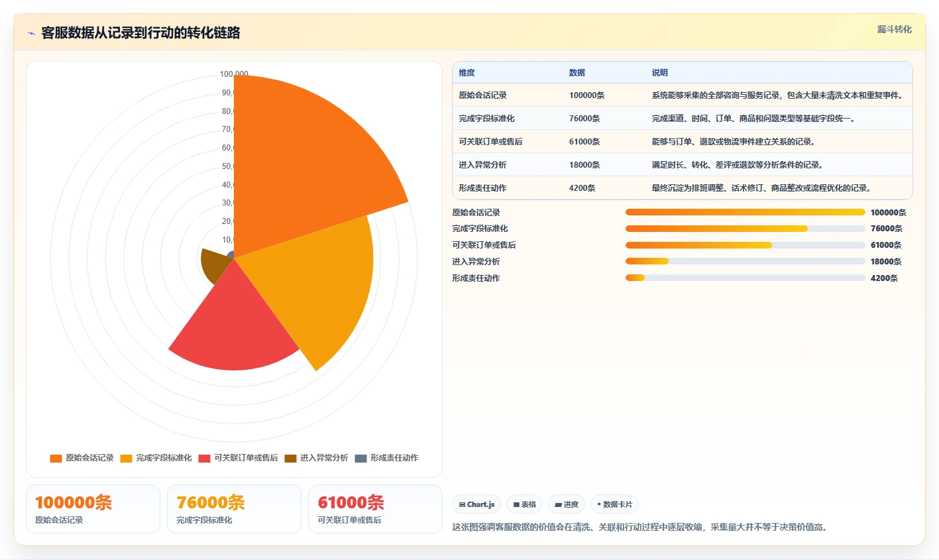Click the 76000条 table cell
Screen dimensions: 939x560
[x=584, y=119]
